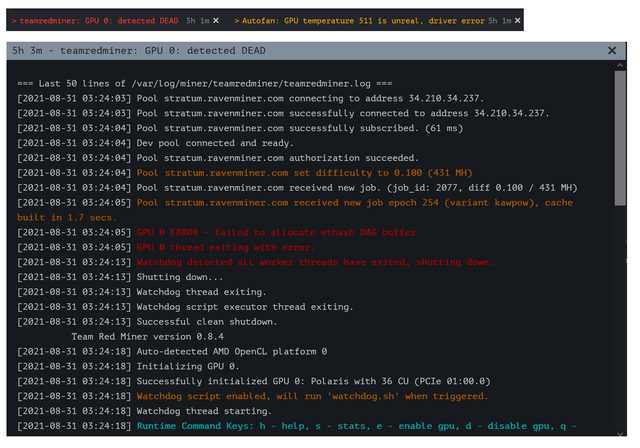Close the teamredminer log window
640x448 pixels.
(612, 51)
